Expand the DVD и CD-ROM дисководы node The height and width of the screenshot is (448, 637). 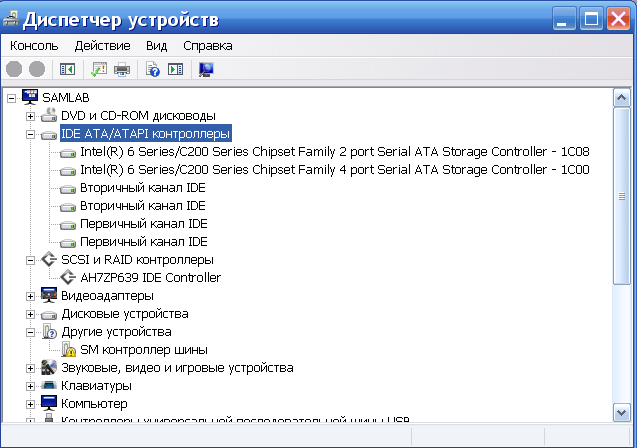click(x=30, y=116)
